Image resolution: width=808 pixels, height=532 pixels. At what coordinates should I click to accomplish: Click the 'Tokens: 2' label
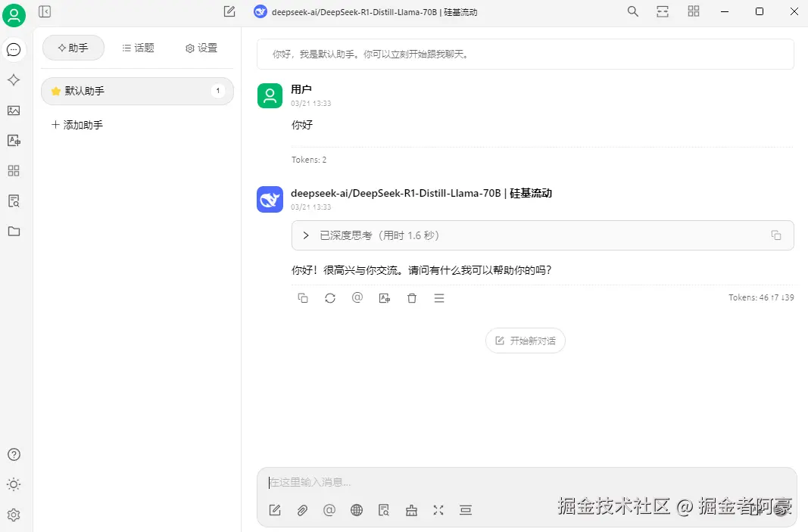pyautogui.click(x=309, y=160)
